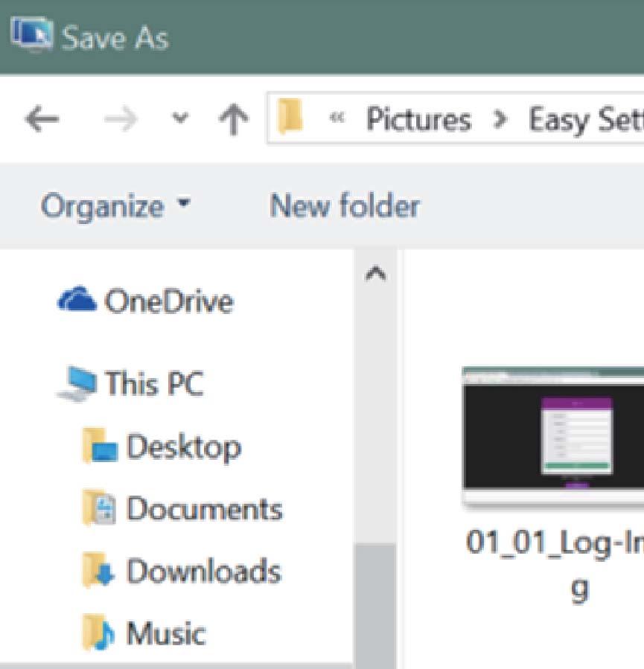Select This PC in navigation pane
644x669 pixels.
coord(154,382)
